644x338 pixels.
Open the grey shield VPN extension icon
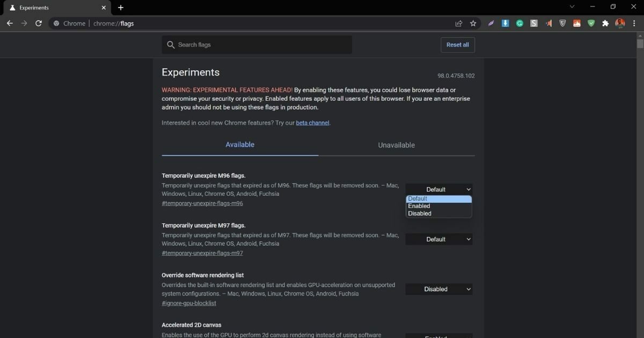coord(562,23)
